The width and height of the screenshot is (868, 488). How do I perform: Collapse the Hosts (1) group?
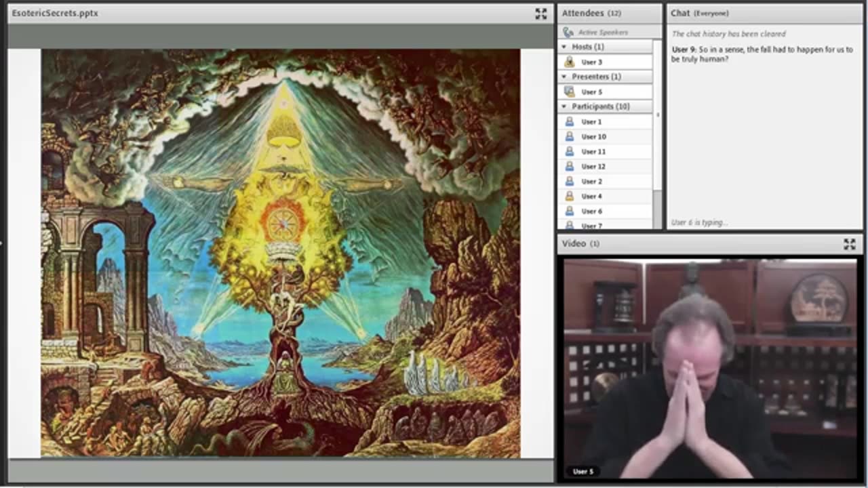tap(564, 47)
